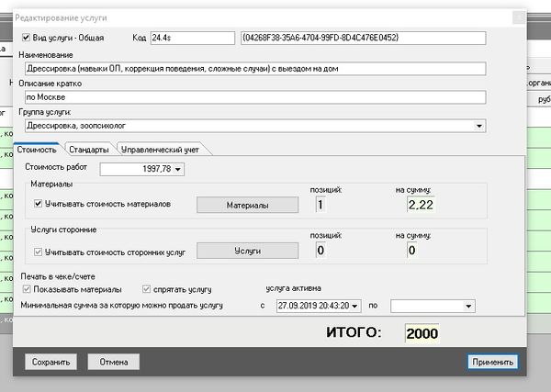Select the 'Стоимость' tab

coord(36,149)
